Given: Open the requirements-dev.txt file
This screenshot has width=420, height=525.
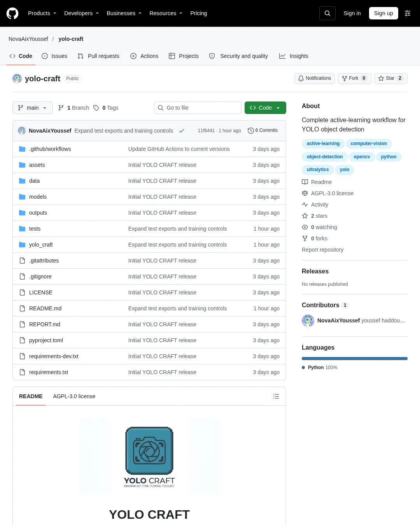Looking at the screenshot, I should [x=54, y=356].
